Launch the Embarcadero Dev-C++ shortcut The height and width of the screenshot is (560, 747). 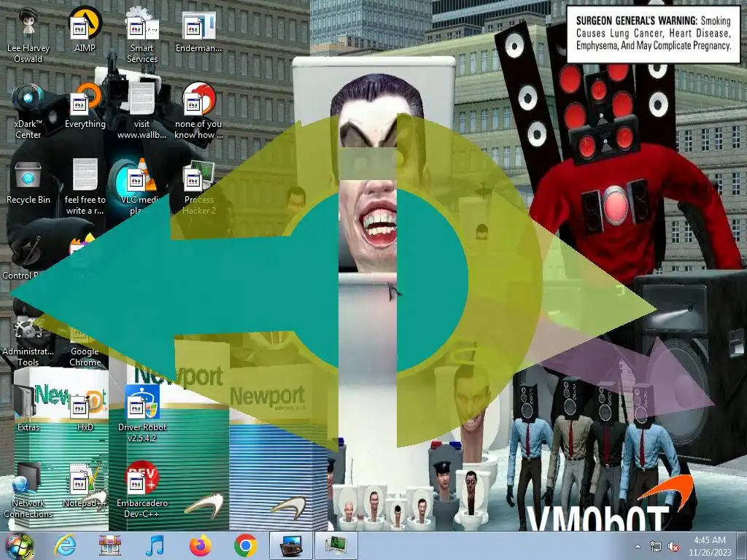(x=142, y=491)
